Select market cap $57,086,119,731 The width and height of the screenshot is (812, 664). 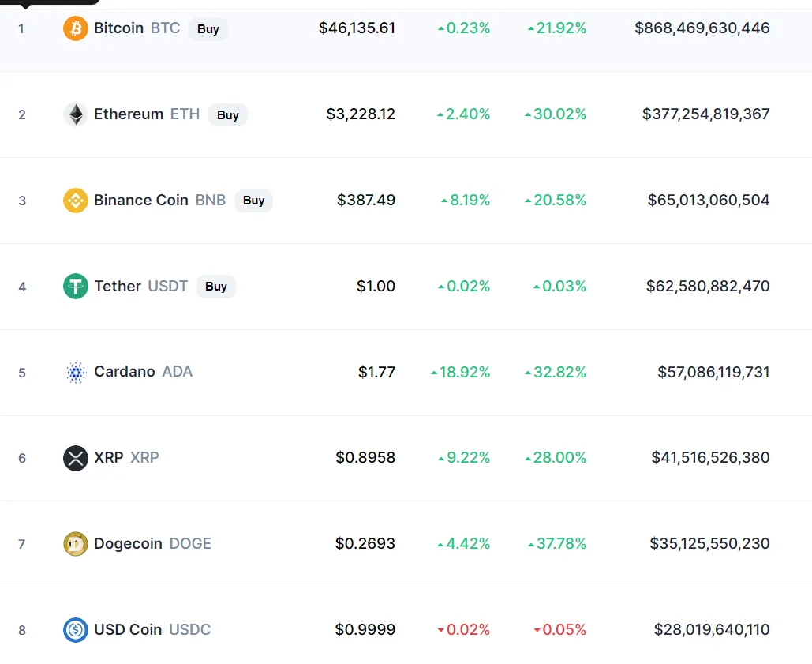pyautogui.click(x=713, y=372)
